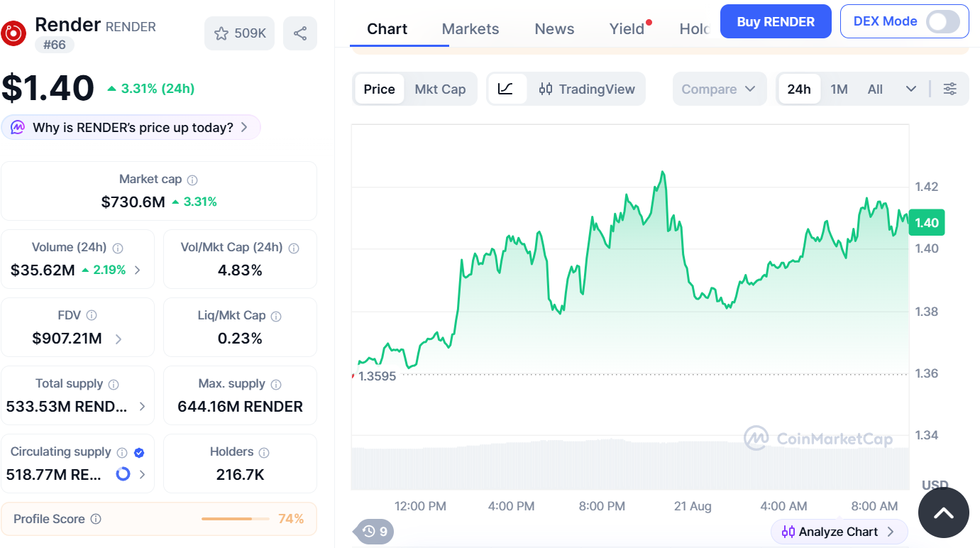Image resolution: width=980 pixels, height=548 pixels.
Task: Click the $1.40 price heading
Action: [x=48, y=88]
